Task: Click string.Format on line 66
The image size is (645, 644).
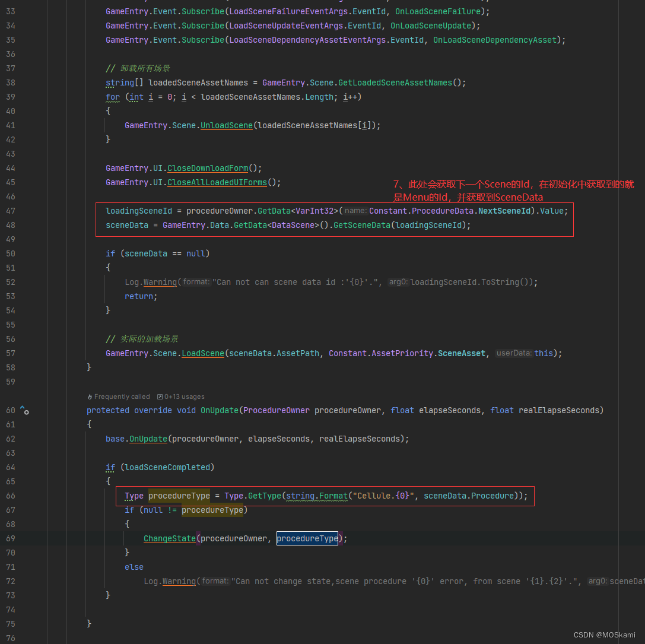Action: 317,496
